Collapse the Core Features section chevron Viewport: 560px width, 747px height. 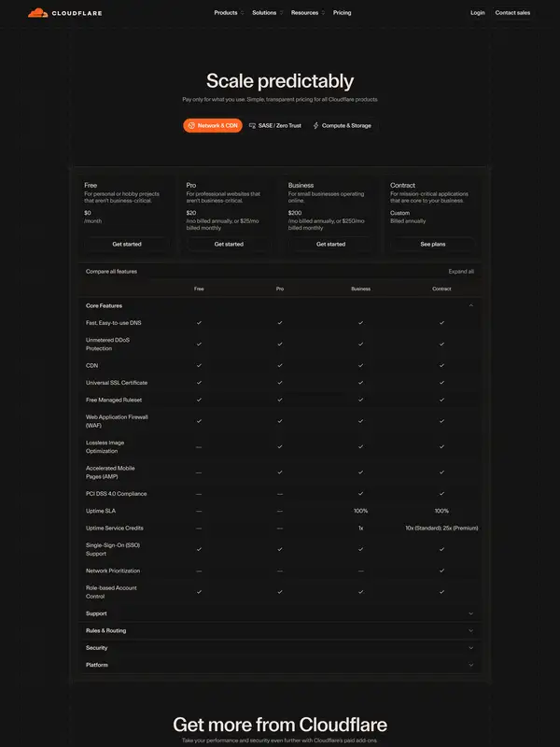tap(471, 306)
